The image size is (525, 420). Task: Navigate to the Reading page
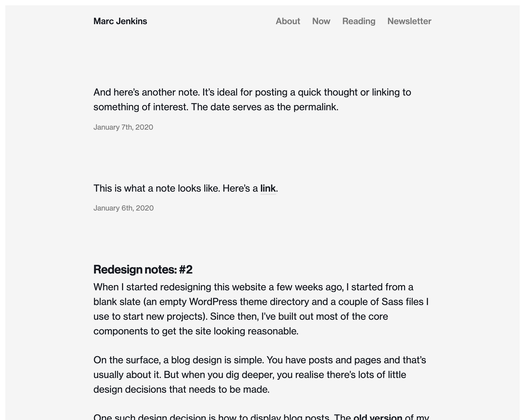click(359, 21)
